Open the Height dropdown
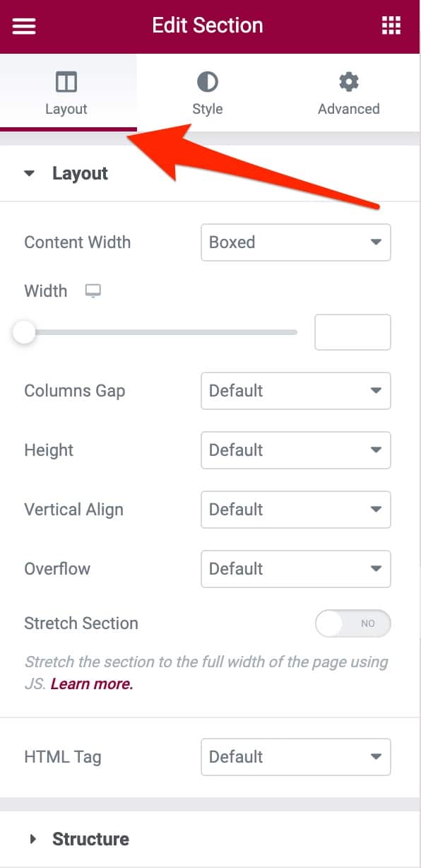This screenshot has height=868, width=421. point(295,450)
